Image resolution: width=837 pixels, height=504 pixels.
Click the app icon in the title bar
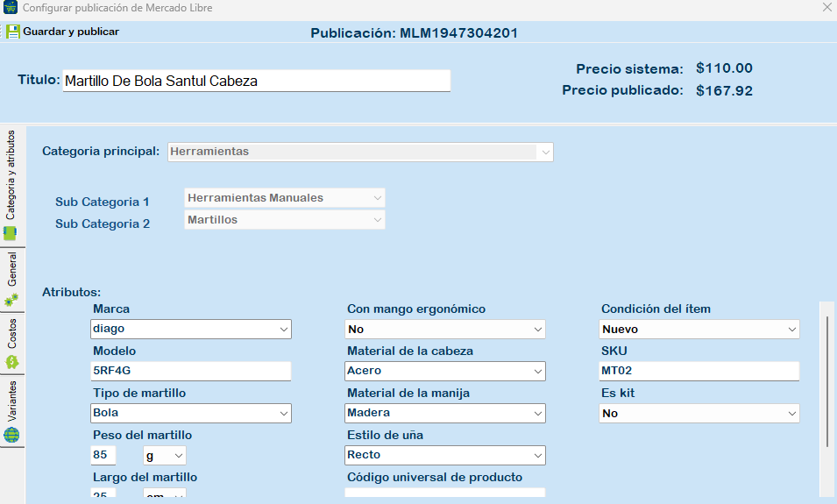pos(11,8)
